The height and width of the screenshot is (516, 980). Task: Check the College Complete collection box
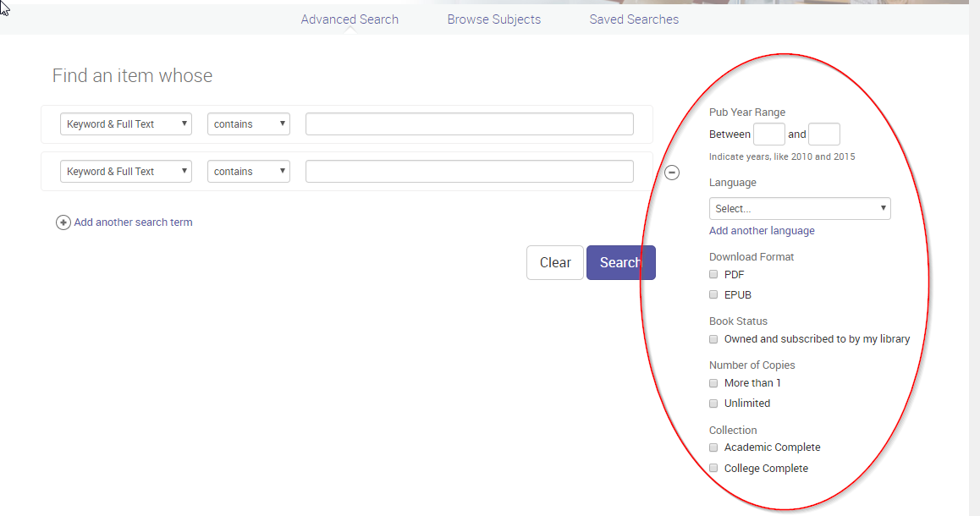[713, 468]
